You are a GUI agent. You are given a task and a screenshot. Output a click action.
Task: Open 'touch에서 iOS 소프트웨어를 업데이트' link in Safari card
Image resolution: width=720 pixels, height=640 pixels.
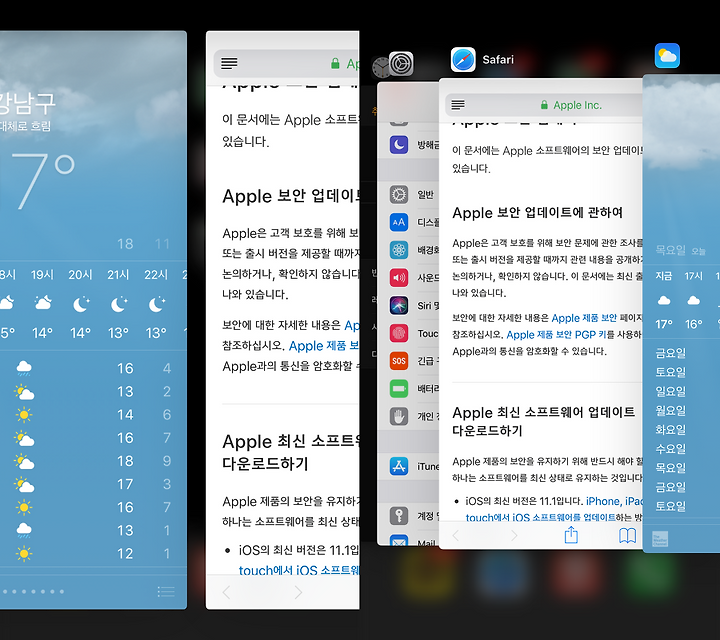(x=540, y=517)
